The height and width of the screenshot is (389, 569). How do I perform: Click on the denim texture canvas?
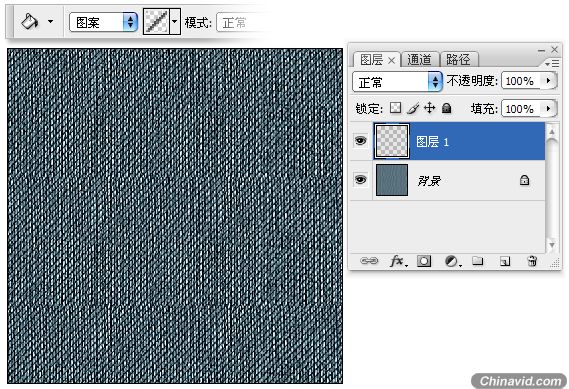pyautogui.click(x=175, y=216)
